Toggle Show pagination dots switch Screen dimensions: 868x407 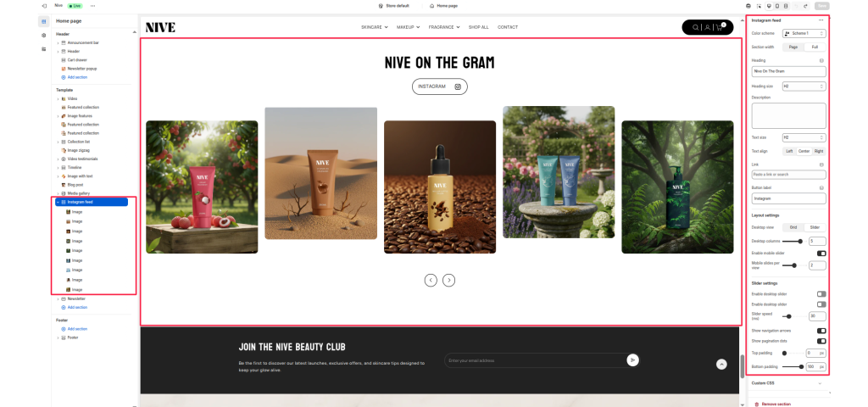(x=821, y=341)
